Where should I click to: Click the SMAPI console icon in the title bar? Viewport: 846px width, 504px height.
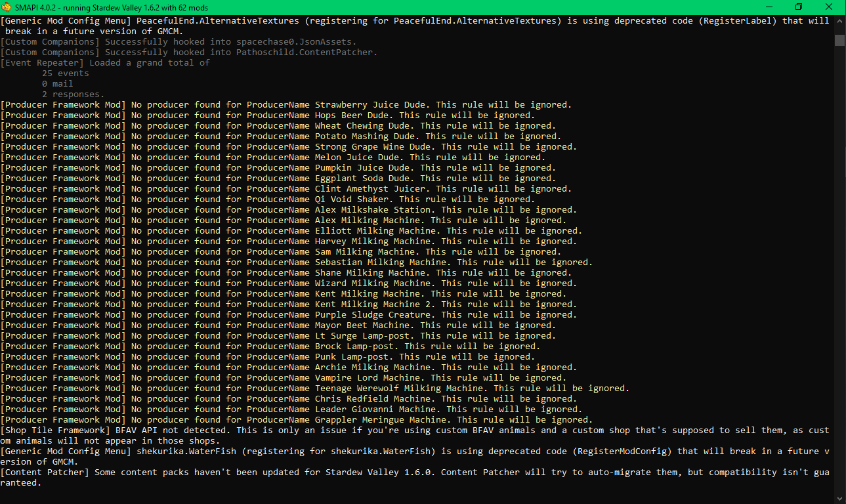click(7, 7)
